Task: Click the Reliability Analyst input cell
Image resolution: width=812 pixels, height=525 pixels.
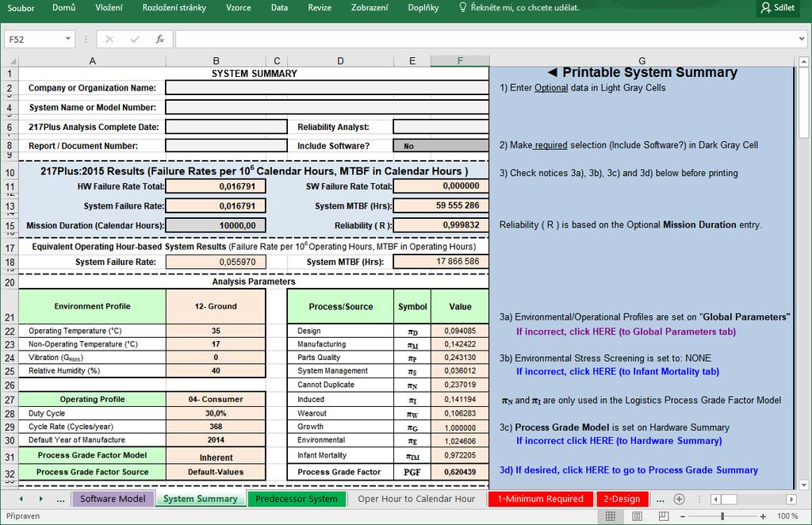Action: [441, 127]
